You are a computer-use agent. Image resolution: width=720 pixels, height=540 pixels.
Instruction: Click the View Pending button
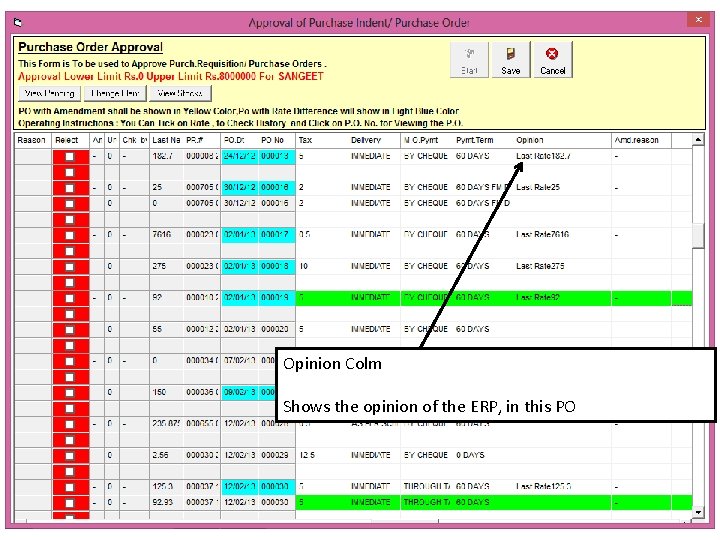click(50, 93)
